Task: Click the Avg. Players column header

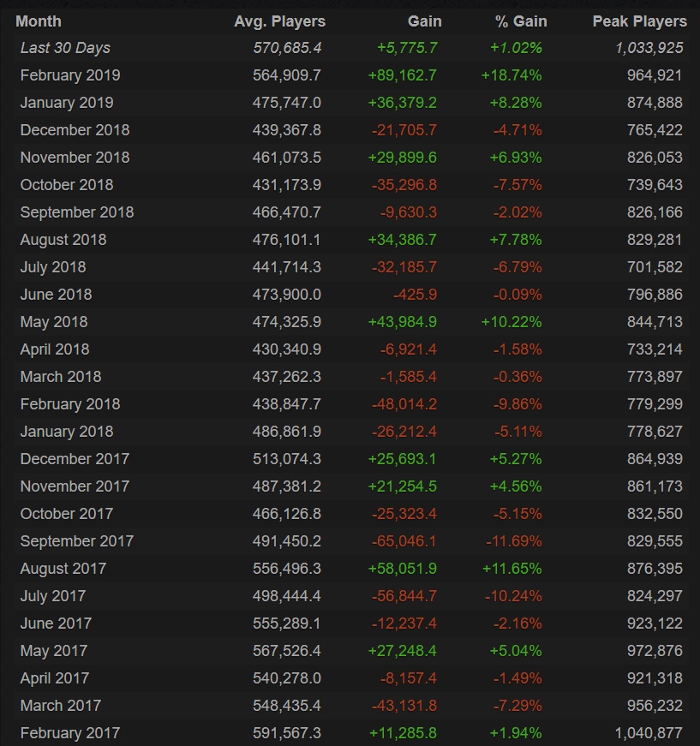Action: [x=279, y=21]
